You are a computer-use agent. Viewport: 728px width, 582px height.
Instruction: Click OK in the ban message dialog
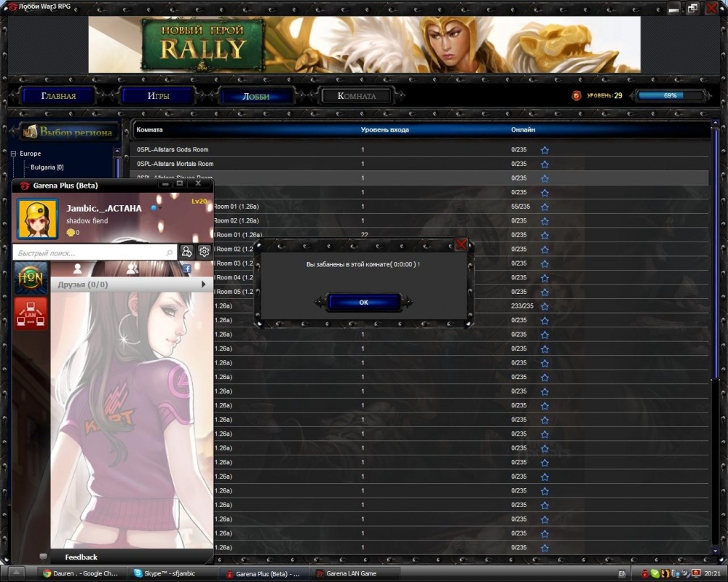coord(363,302)
